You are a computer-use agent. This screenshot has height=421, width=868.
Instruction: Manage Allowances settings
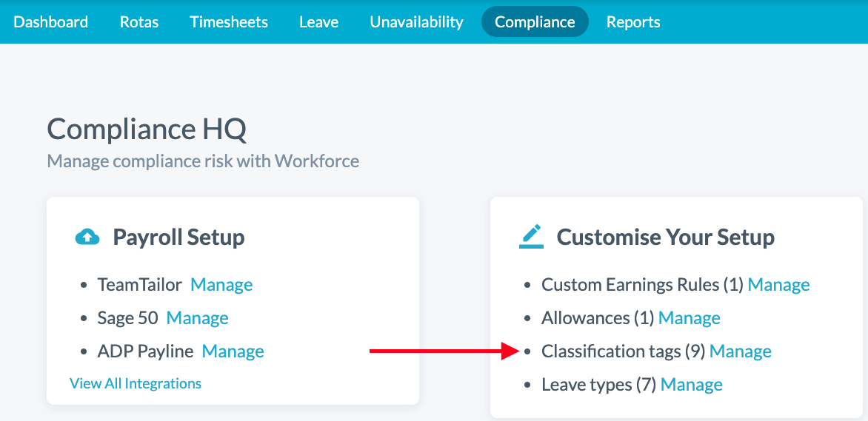pyautogui.click(x=689, y=318)
